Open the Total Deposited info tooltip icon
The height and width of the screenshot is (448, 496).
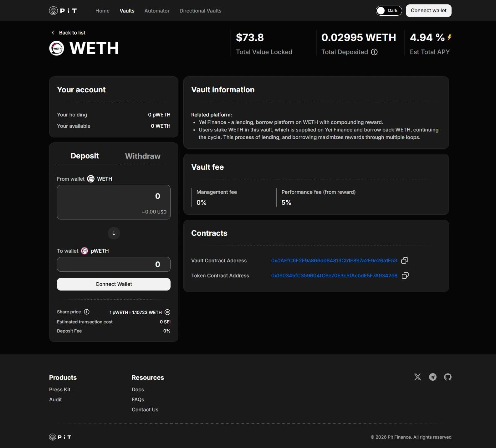pyautogui.click(x=374, y=52)
